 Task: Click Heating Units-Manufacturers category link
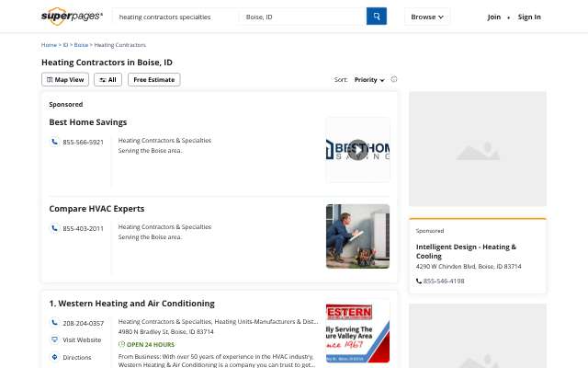(266, 321)
